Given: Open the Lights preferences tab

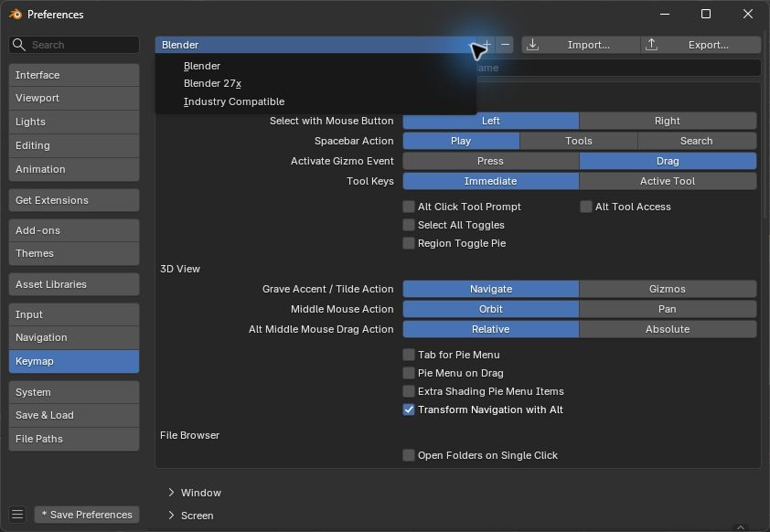Looking at the screenshot, I should point(74,122).
